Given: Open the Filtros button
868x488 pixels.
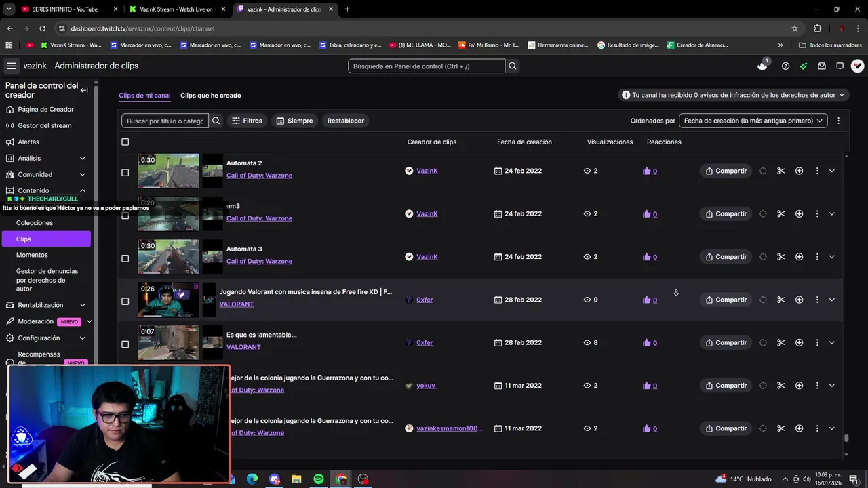Looking at the screenshot, I should point(247,121).
